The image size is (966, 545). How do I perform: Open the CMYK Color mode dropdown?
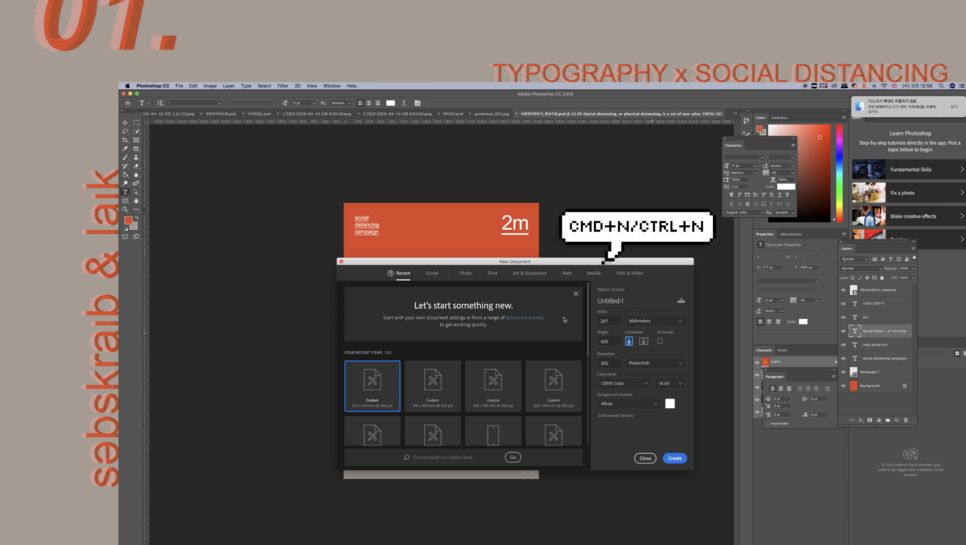[623, 383]
